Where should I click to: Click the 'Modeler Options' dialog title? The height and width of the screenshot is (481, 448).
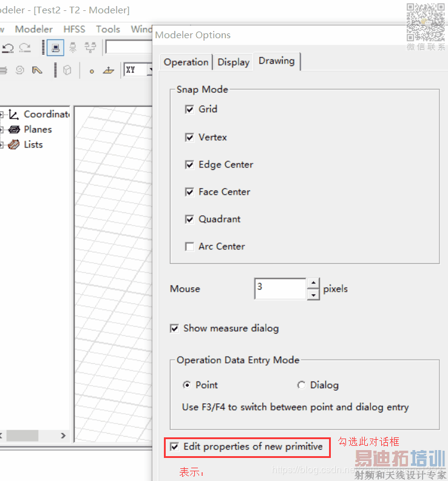tap(193, 35)
